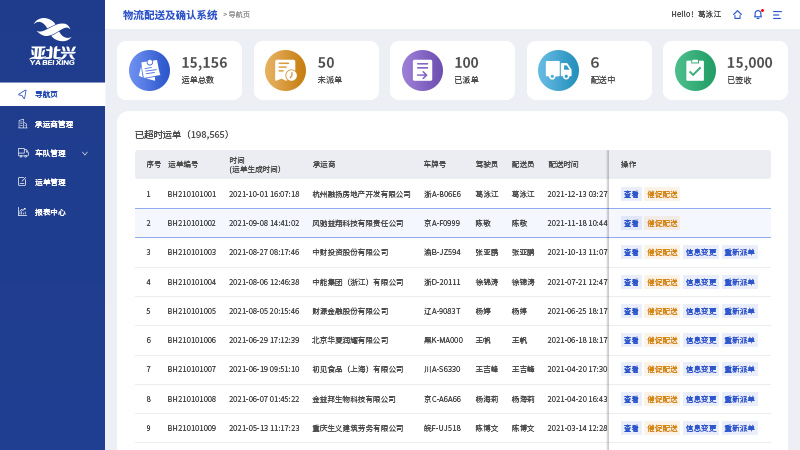Click timestamp 2021-09-08 14:41:02
The height and width of the screenshot is (450, 800).
pyautogui.click(x=264, y=223)
